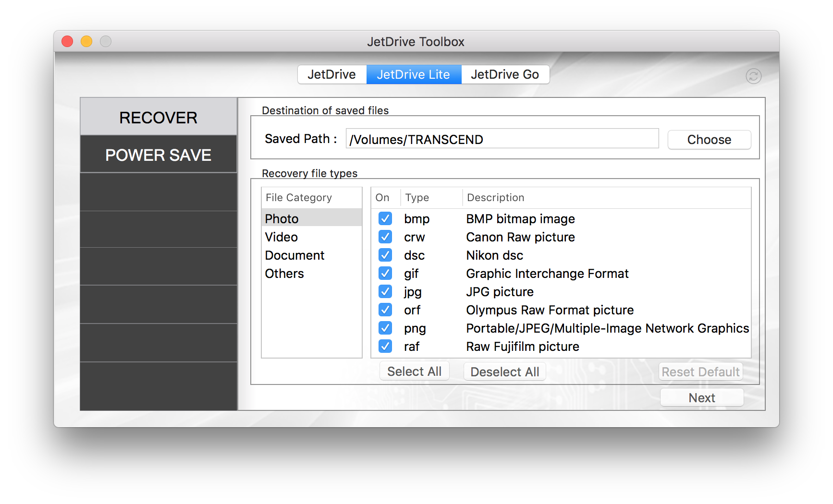Select the Others file category

click(x=312, y=273)
